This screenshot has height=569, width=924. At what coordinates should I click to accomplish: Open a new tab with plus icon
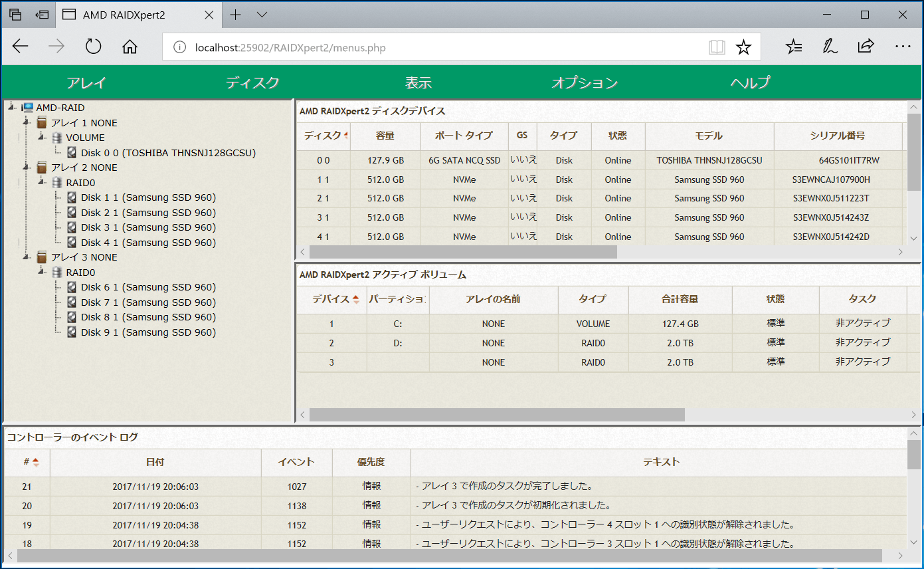click(x=236, y=15)
